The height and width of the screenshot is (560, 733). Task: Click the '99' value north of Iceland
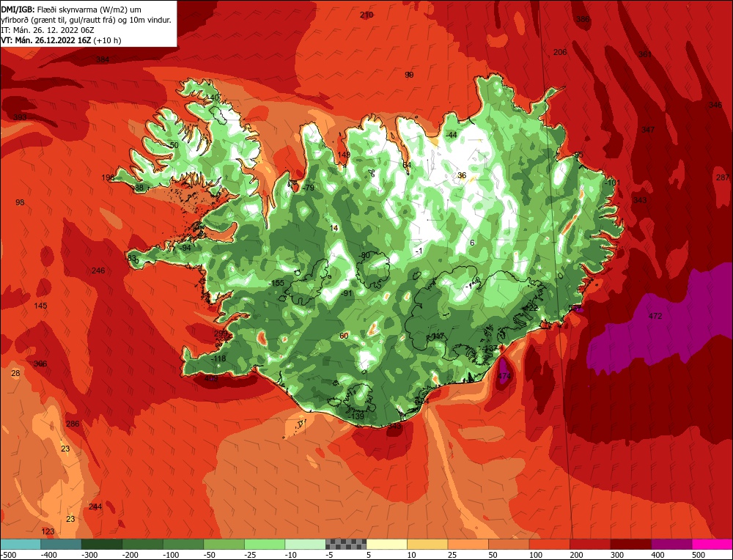[x=409, y=75]
